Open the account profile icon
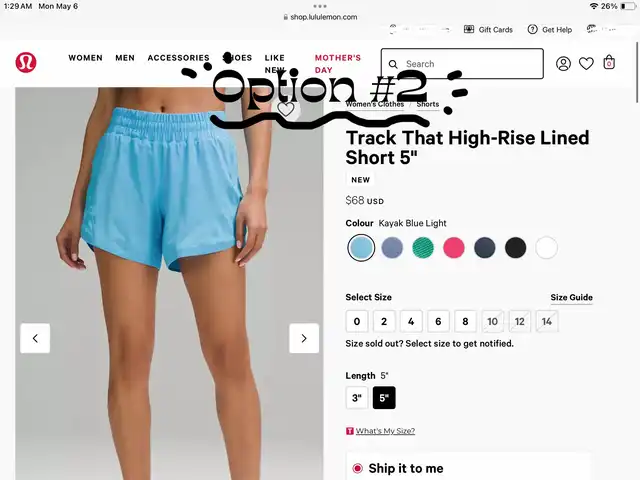Image resolution: width=640 pixels, height=480 pixels. pyautogui.click(x=563, y=64)
